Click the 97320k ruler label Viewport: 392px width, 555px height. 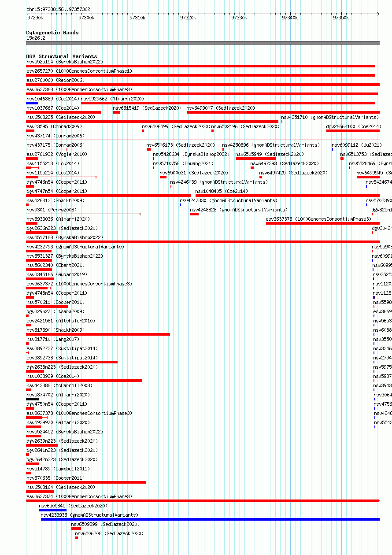(x=188, y=18)
